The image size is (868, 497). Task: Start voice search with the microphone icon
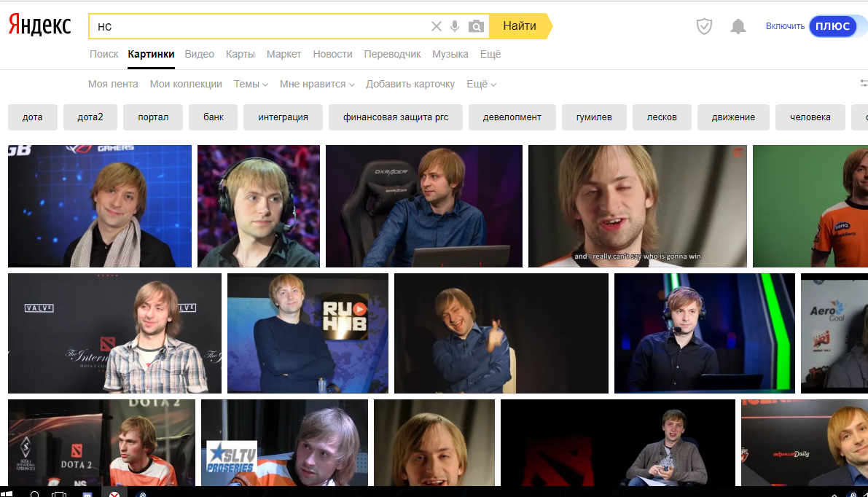click(455, 26)
